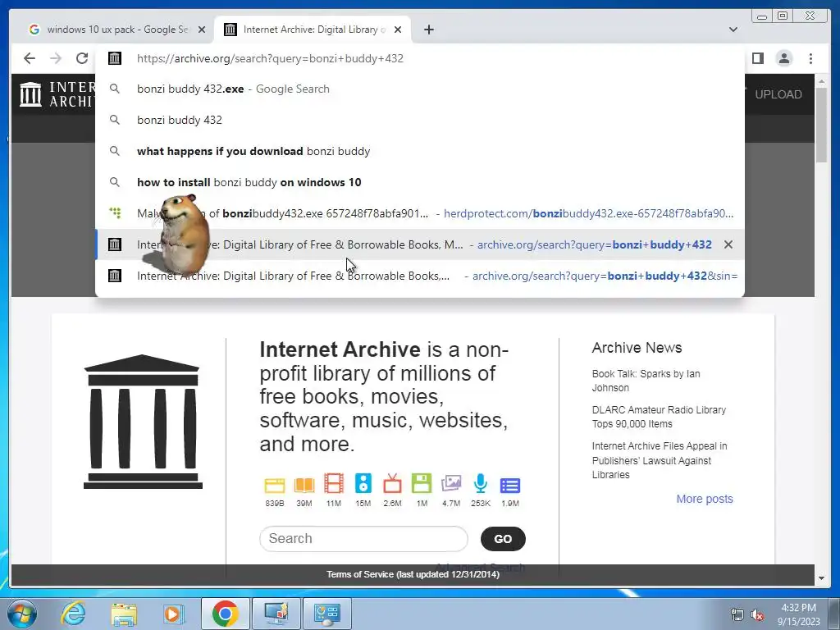This screenshot has height=630, width=840.
Task: Click the Terms of Service notice bar
Action: (413, 574)
